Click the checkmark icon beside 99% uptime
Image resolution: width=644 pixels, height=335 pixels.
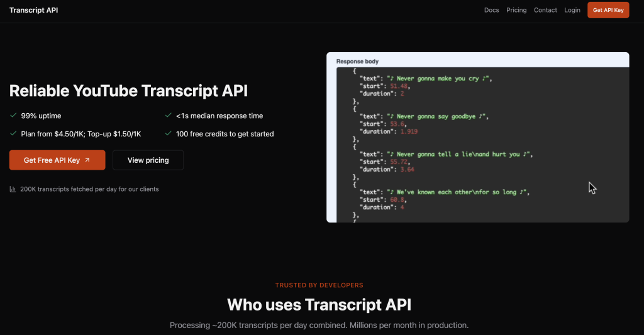point(13,116)
